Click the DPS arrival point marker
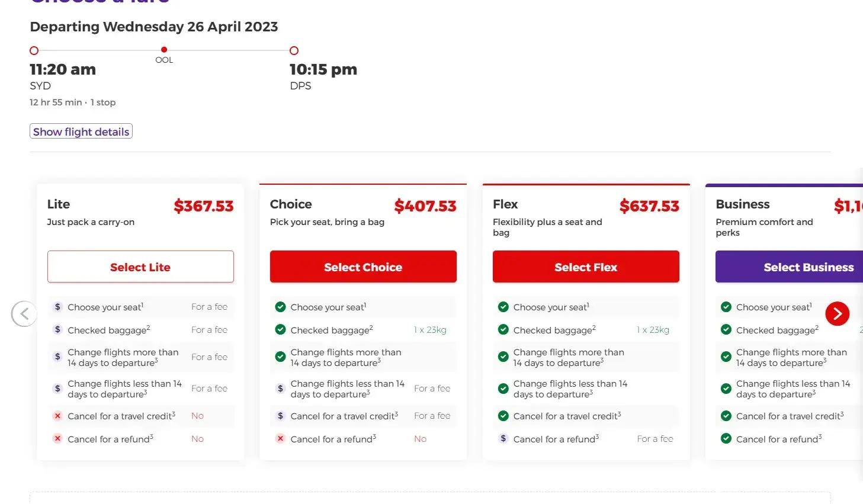The height and width of the screenshot is (504, 863). (x=294, y=51)
